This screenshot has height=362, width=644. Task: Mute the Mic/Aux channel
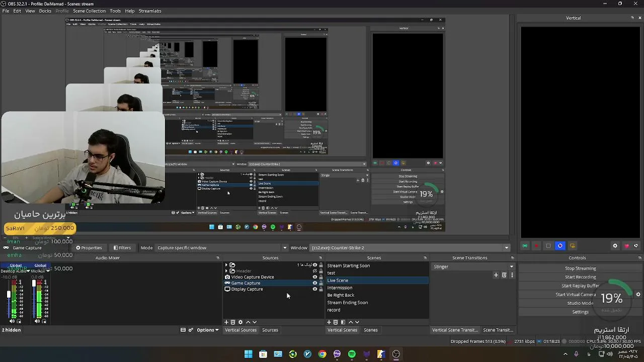click(x=37, y=321)
